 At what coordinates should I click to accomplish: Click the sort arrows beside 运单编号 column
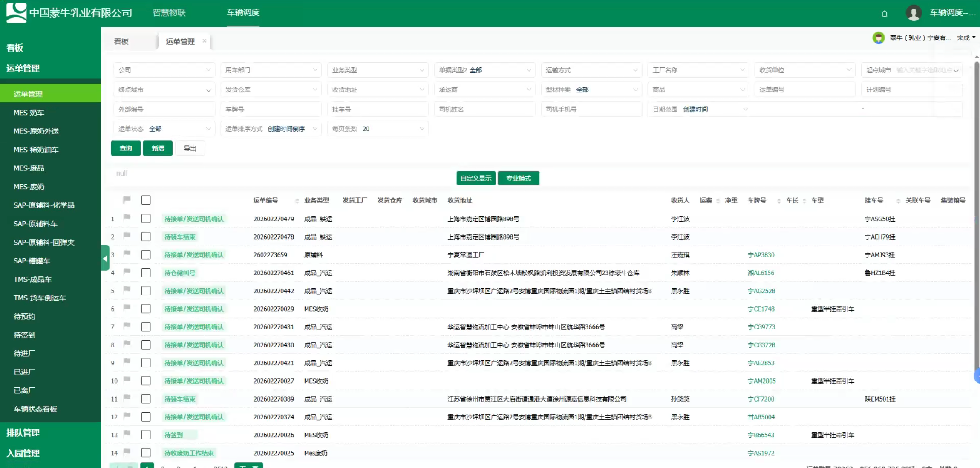297,201
